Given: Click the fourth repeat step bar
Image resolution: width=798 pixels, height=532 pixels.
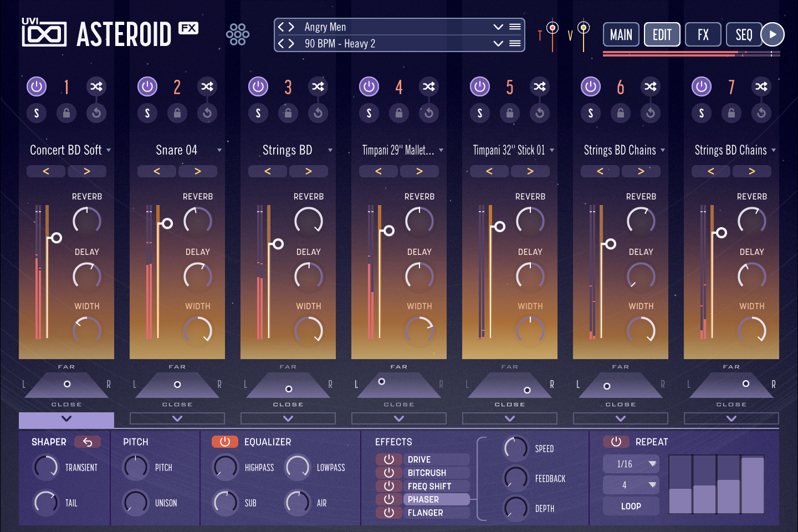Looking at the screenshot, I should click(753, 485).
